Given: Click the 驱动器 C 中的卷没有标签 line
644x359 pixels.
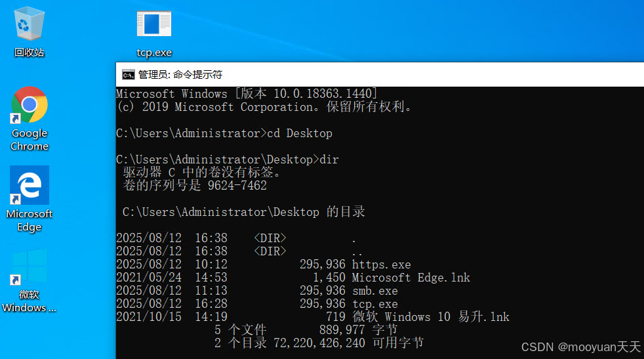Looking at the screenshot, I should click(201, 173).
